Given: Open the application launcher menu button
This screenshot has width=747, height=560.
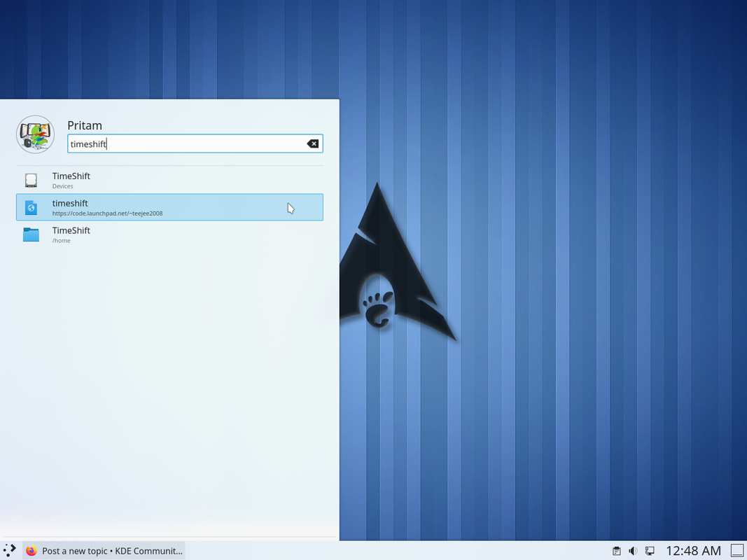Looking at the screenshot, I should coord(10,550).
